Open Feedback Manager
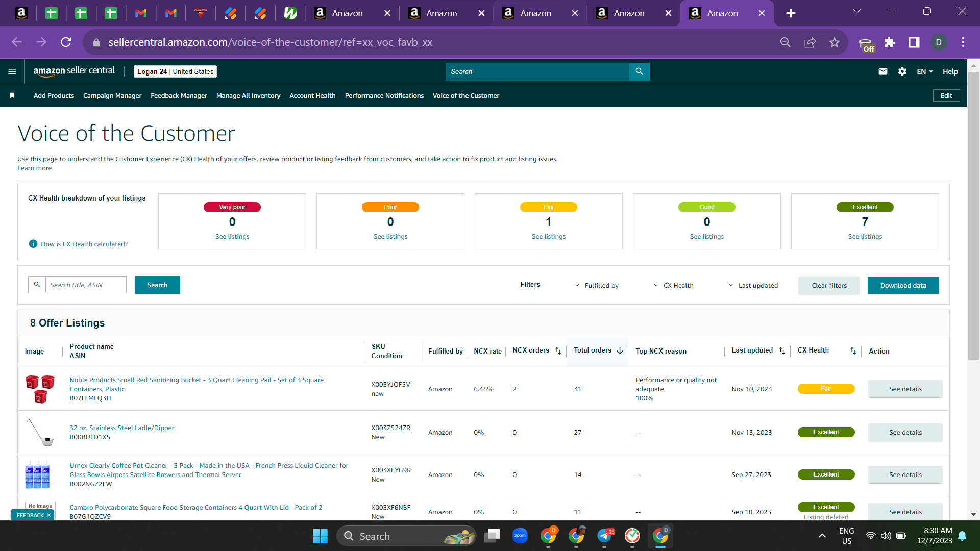This screenshot has height=551, width=980. [179, 95]
